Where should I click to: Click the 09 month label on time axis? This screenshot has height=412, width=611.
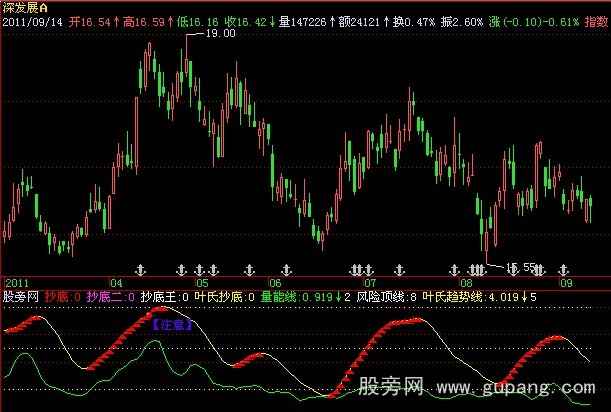point(566,283)
